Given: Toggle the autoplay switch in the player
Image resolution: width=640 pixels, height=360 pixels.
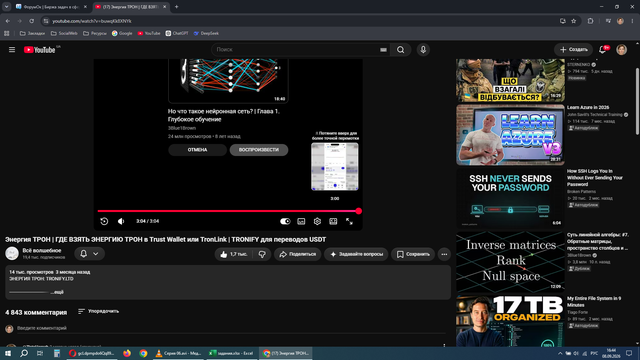Looking at the screenshot, I should click(285, 221).
